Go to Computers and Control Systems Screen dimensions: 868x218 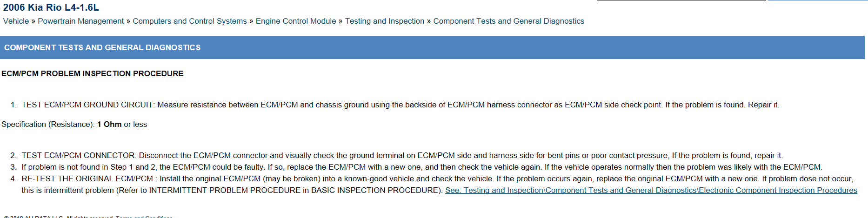(x=189, y=21)
